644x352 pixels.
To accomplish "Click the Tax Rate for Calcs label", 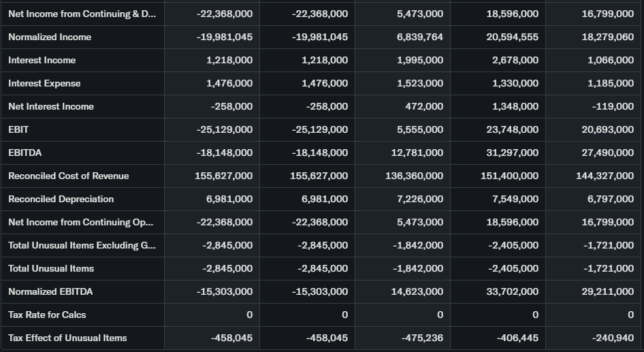I will point(47,315).
